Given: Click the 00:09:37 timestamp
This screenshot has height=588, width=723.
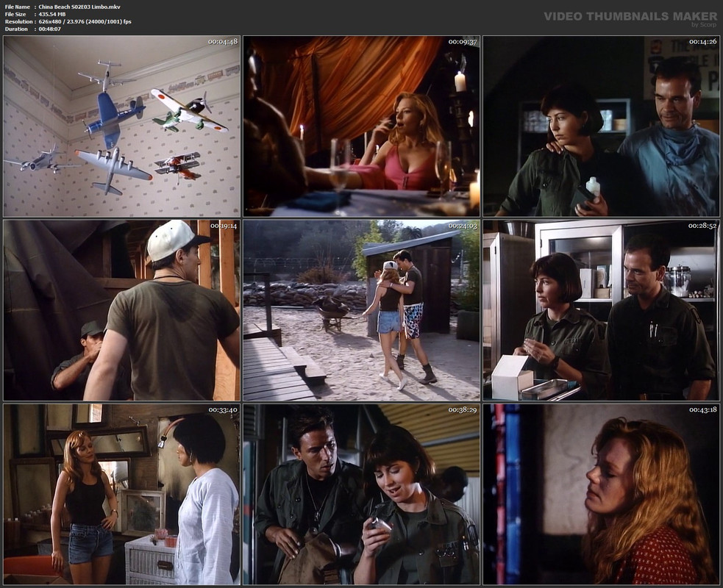Looking at the screenshot, I should click(463, 41).
